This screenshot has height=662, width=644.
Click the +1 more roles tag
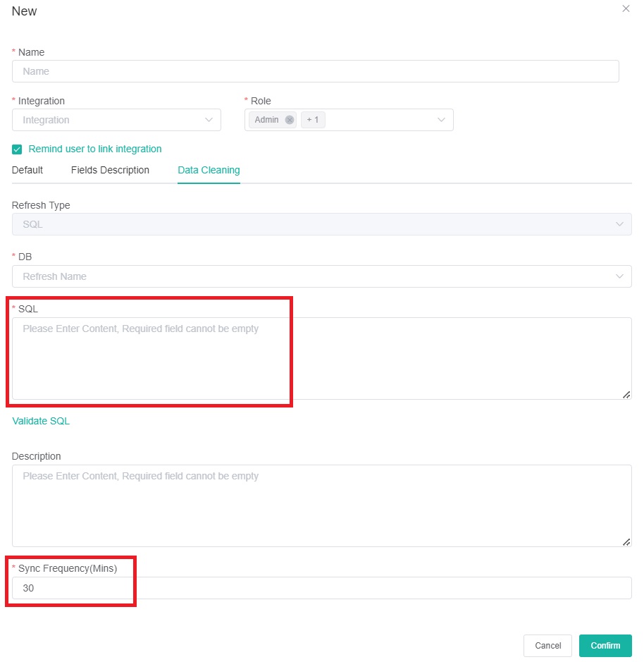pyautogui.click(x=312, y=120)
